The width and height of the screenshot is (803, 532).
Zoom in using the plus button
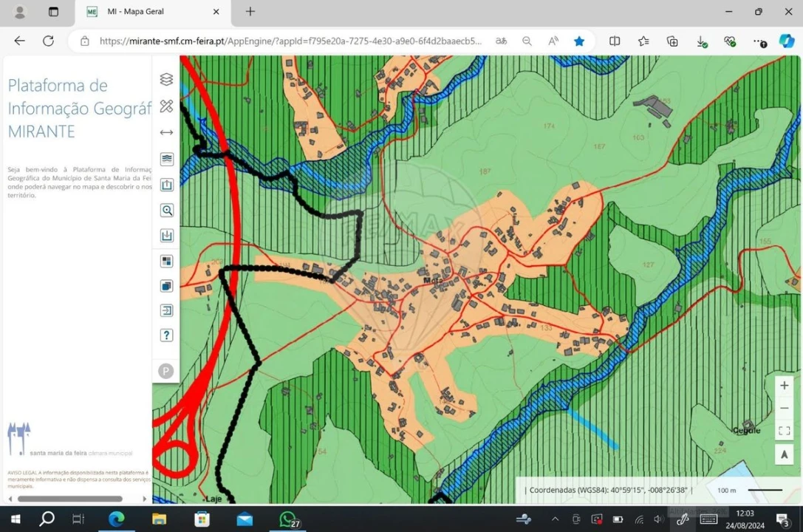[784, 385]
